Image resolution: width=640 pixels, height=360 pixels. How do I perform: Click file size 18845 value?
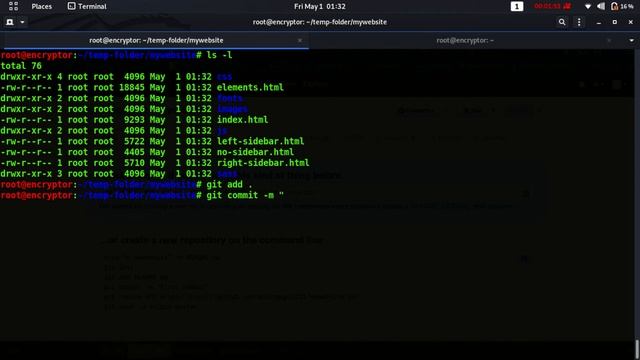pyautogui.click(x=131, y=87)
